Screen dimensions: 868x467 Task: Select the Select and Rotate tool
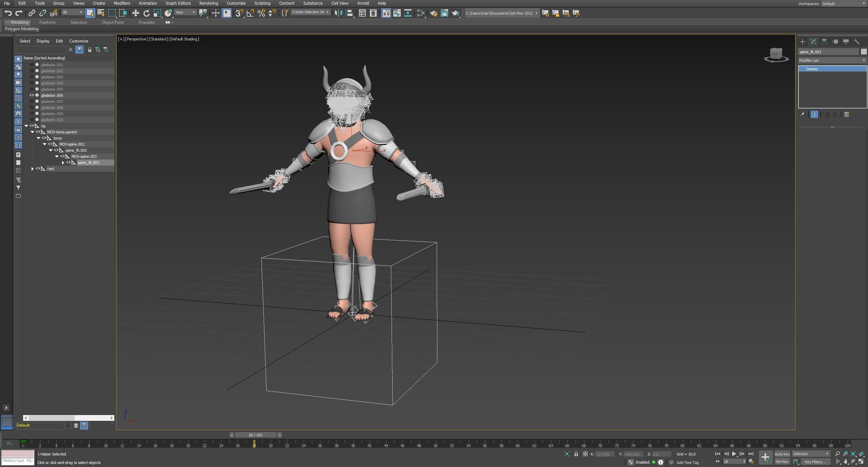pyautogui.click(x=147, y=13)
